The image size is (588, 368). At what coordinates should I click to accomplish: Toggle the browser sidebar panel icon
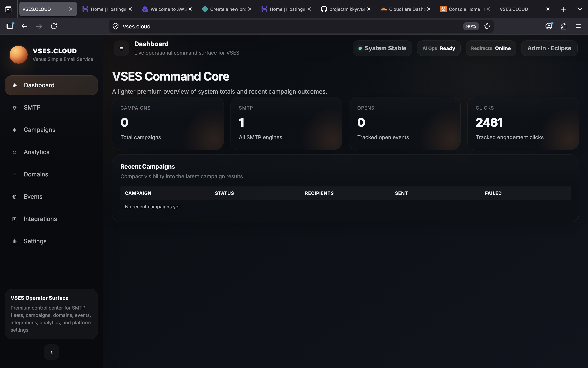coord(10,26)
